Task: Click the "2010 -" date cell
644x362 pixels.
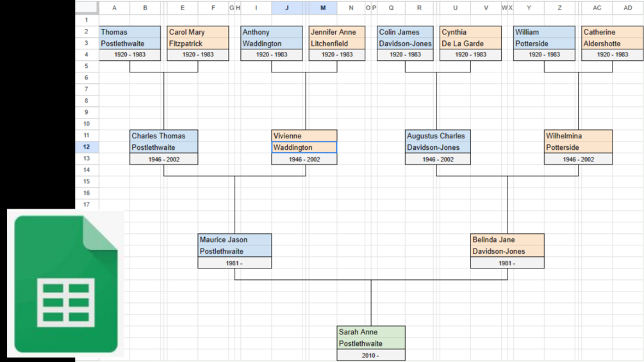Action: [371, 356]
